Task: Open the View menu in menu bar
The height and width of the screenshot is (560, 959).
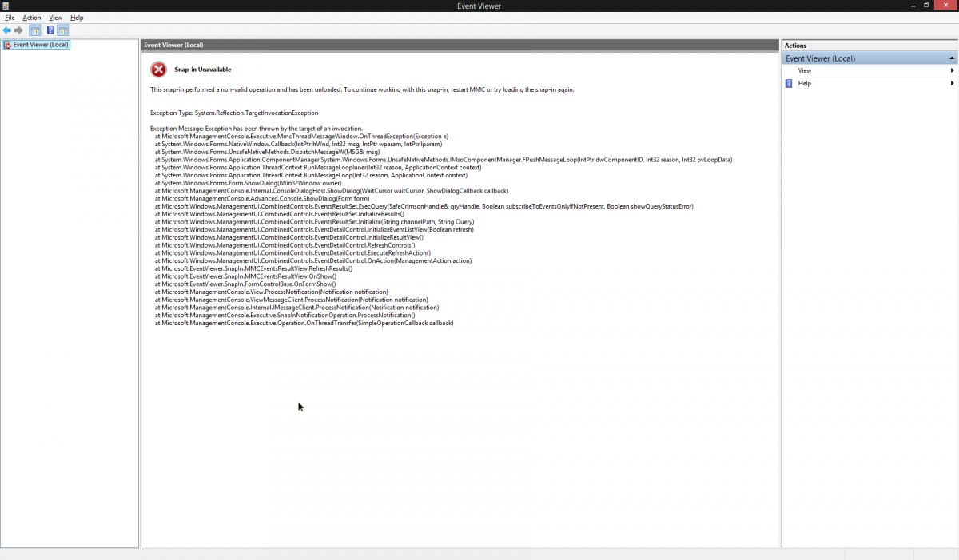Action: pos(55,18)
